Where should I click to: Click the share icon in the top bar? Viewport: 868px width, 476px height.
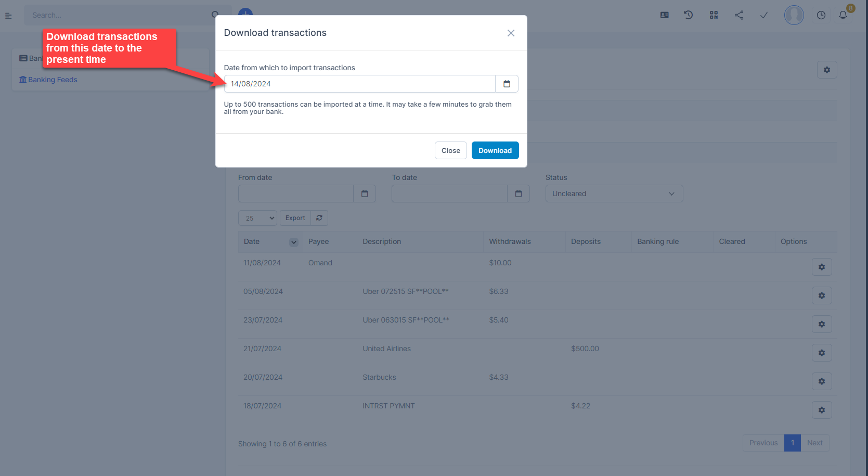click(x=739, y=15)
